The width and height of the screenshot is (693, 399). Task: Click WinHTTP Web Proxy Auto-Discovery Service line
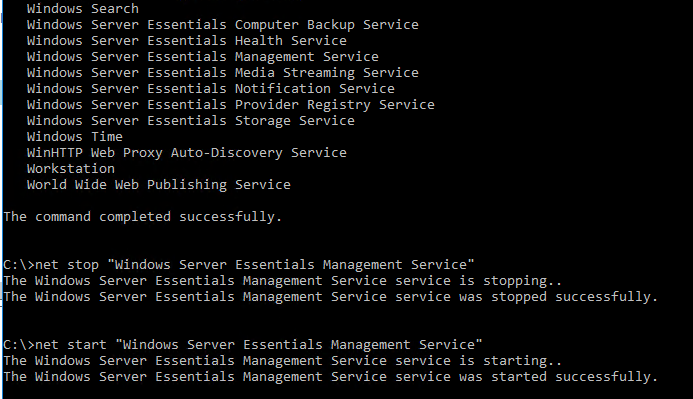coord(187,152)
